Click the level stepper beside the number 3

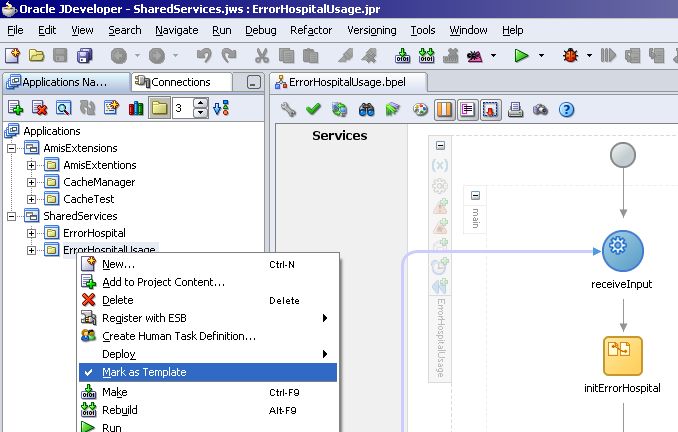pyautogui.click(x=200, y=107)
